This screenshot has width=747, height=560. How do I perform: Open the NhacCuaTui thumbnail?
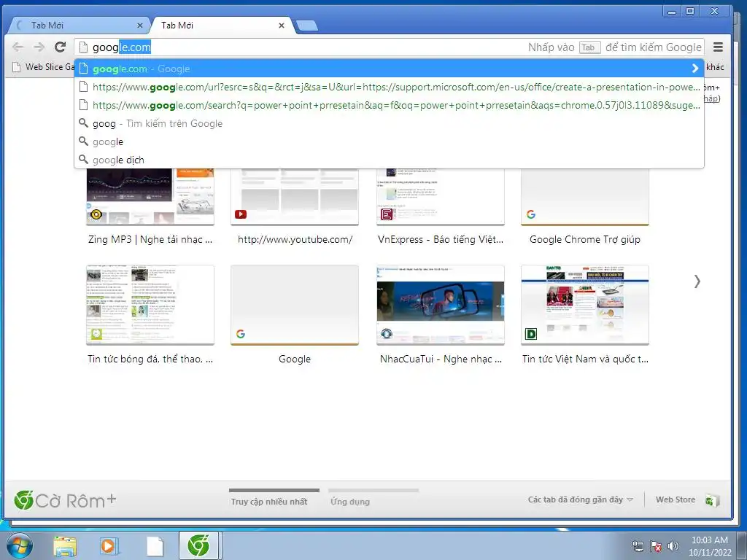(440, 305)
